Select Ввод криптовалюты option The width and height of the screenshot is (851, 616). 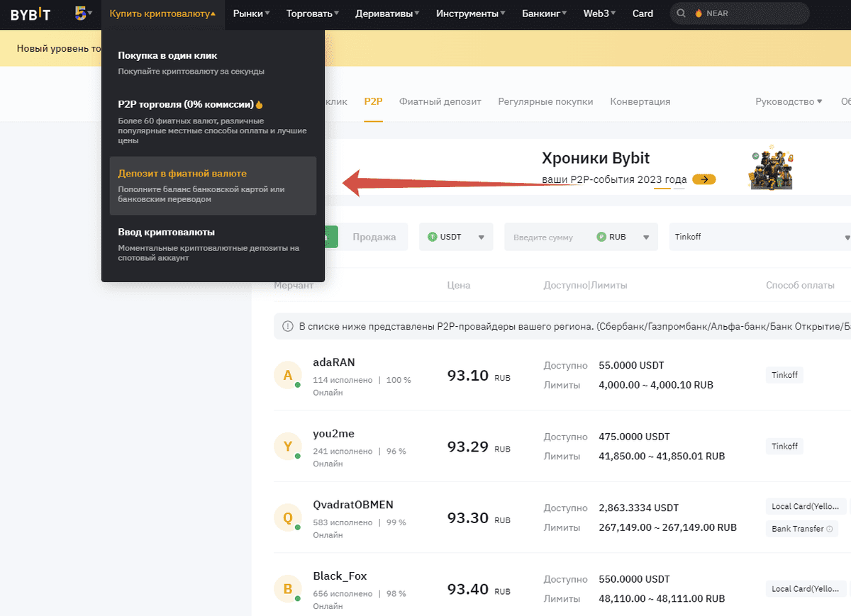213,245
